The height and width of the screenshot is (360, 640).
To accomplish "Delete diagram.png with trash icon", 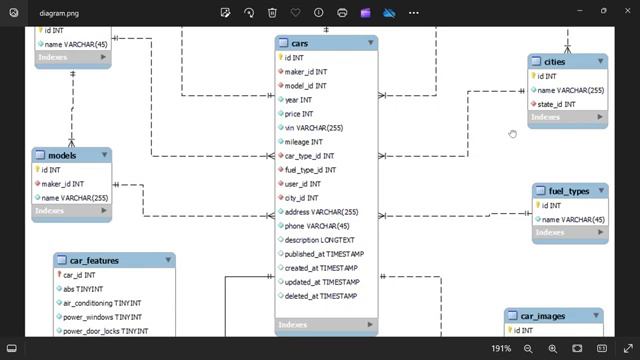I will tap(272, 13).
